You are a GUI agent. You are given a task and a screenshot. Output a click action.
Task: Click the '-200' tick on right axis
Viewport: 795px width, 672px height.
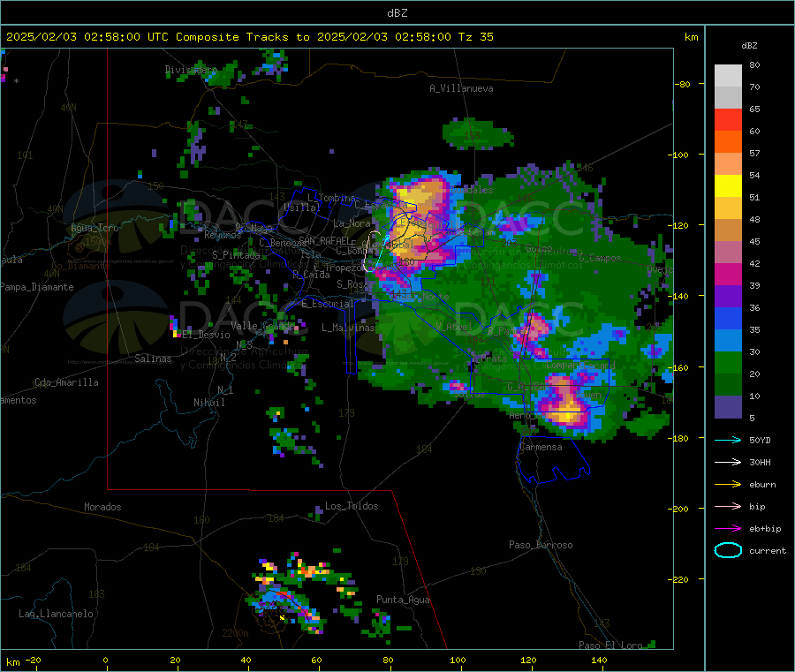pyautogui.click(x=680, y=509)
